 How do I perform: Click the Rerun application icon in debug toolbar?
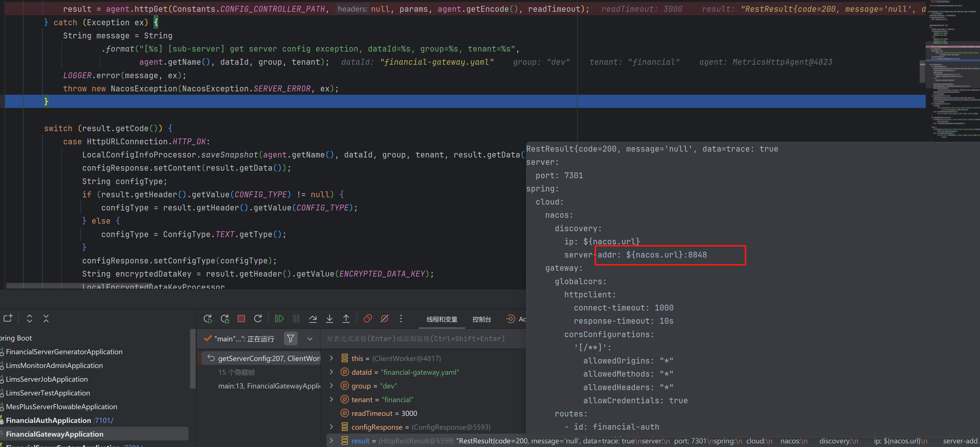pyautogui.click(x=208, y=319)
